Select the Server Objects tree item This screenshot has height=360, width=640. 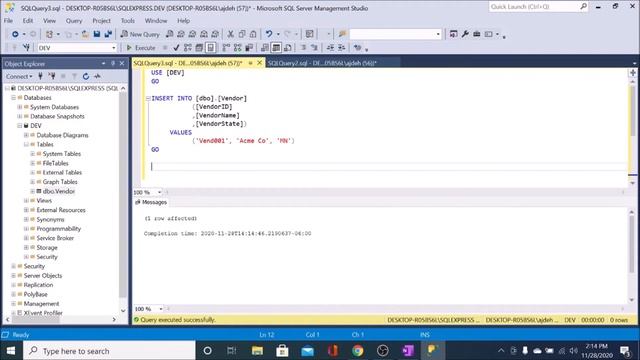43,276
